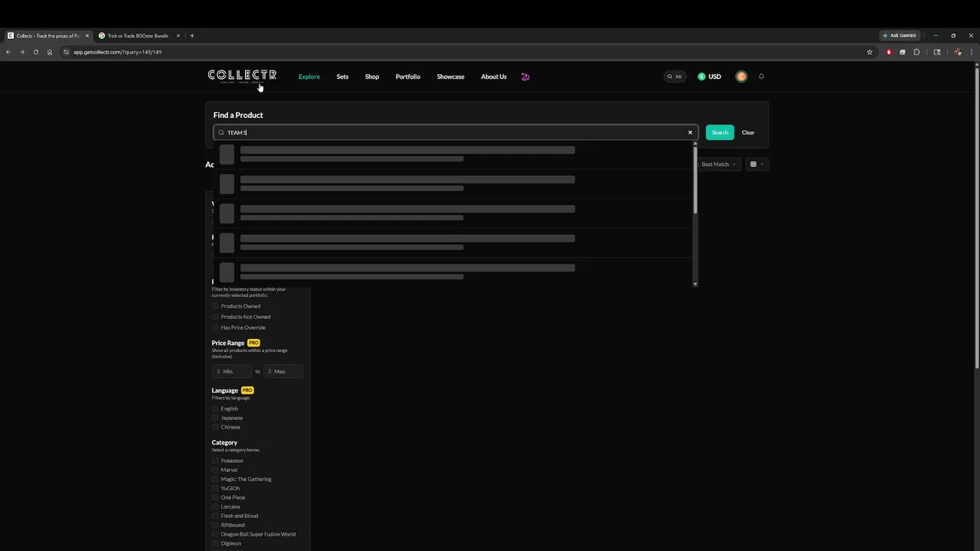Select the Products Not Owned filter
Viewport: 980px width, 551px height.
coord(216,317)
